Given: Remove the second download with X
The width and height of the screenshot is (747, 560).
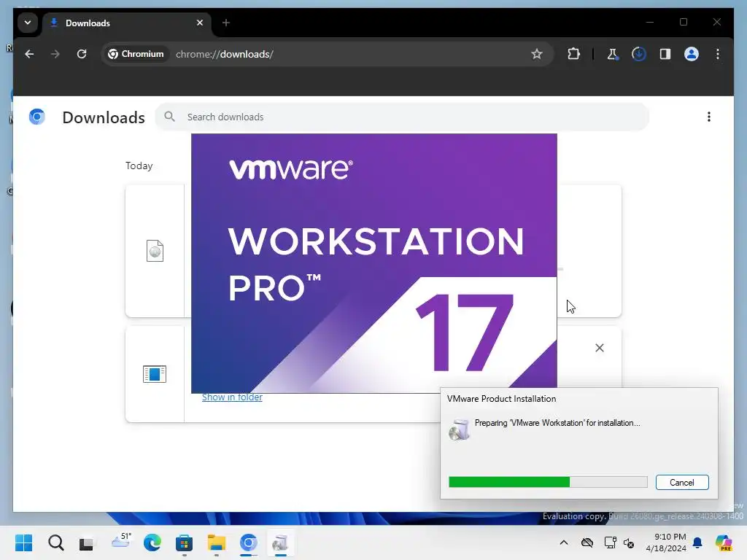Looking at the screenshot, I should pos(600,348).
